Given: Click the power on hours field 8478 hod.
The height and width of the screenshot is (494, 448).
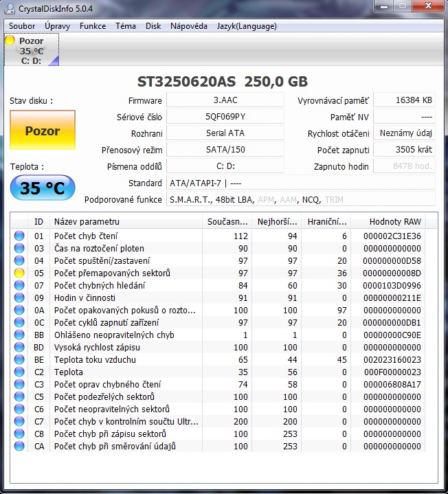Looking at the screenshot, I should tap(404, 166).
